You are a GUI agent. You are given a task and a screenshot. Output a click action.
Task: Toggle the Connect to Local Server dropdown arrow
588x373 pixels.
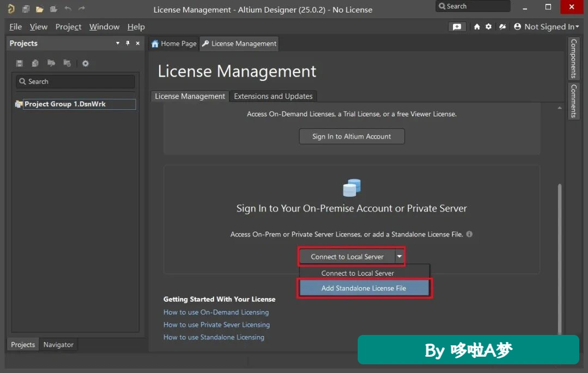[400, 257]
